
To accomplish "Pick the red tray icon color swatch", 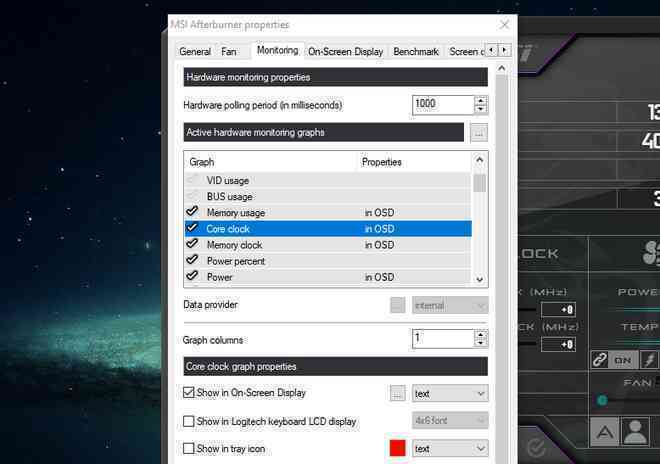I will pos(397,448).
